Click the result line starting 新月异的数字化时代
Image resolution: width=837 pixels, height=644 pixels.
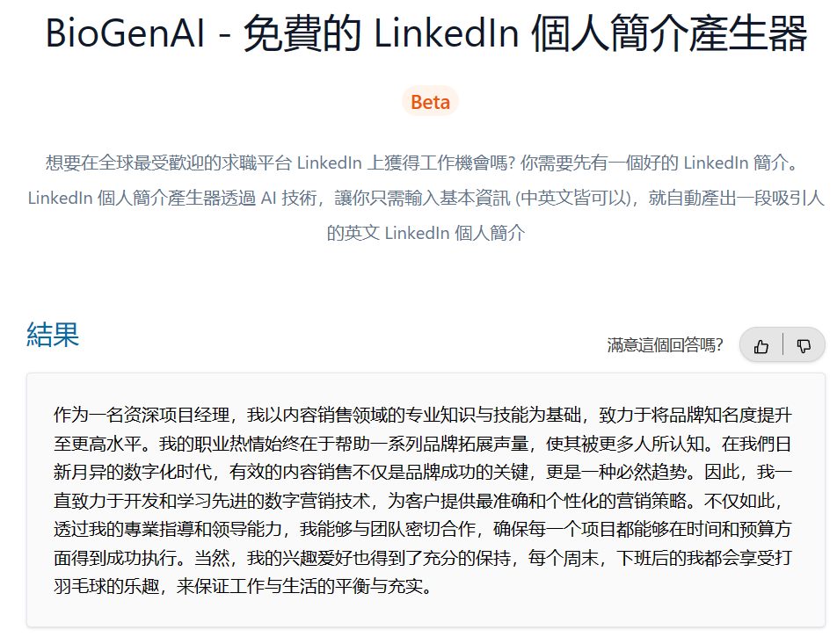point(422,472)
